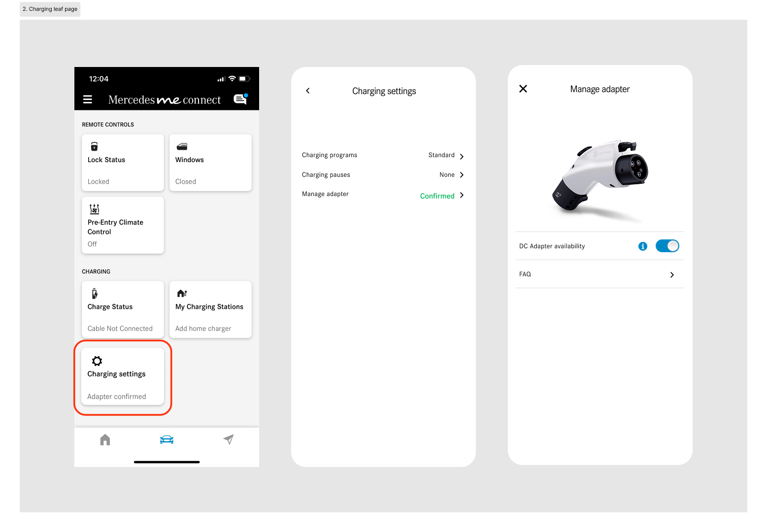Click the CHARGING section heading
The height and width of the screenshot is (532, 767).
tap(96, 271)
